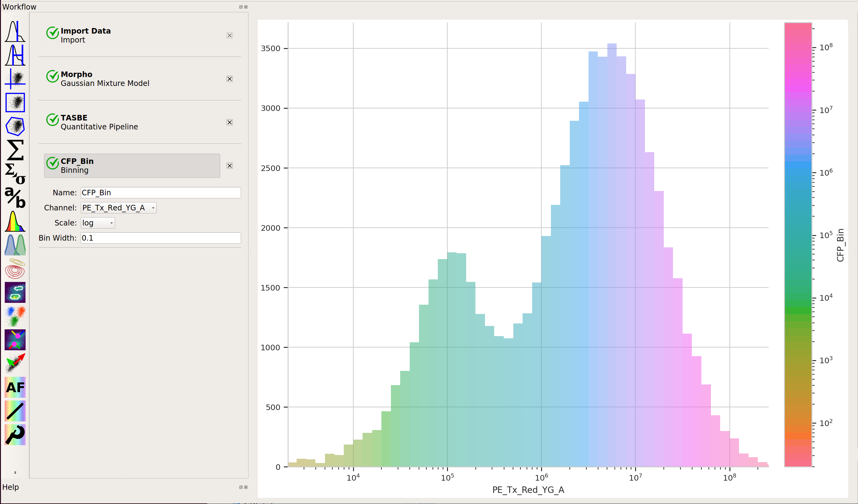Expand more toolbar operations chevron
Screen dimensions: 858x504
coord(15,472)
